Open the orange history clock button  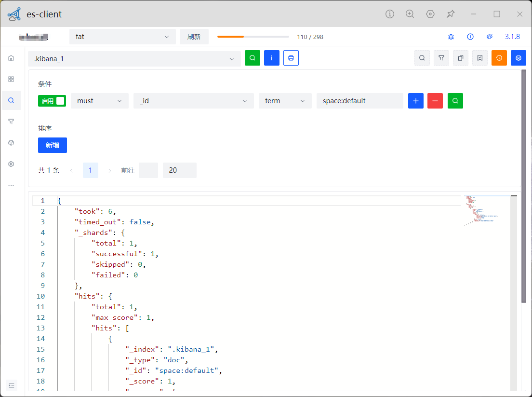point(499,58)
